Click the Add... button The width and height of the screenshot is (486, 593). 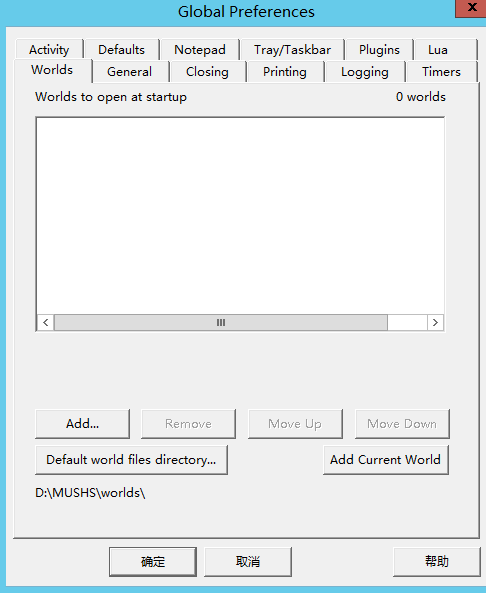(82, 424)
